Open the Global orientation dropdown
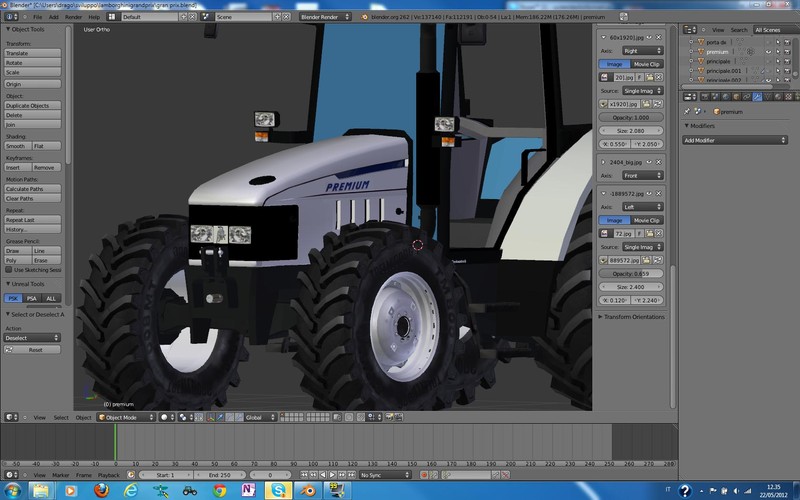 point(260,417)
